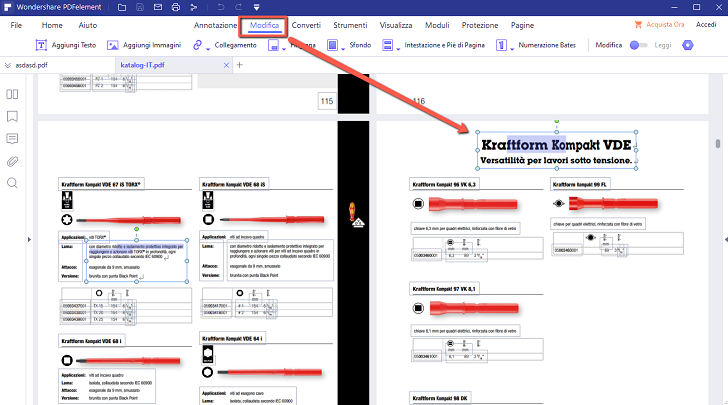Click the Aggiungi Testo text-box icon
The height and width of the screenshot is (405, 728).
click(41, 45)
